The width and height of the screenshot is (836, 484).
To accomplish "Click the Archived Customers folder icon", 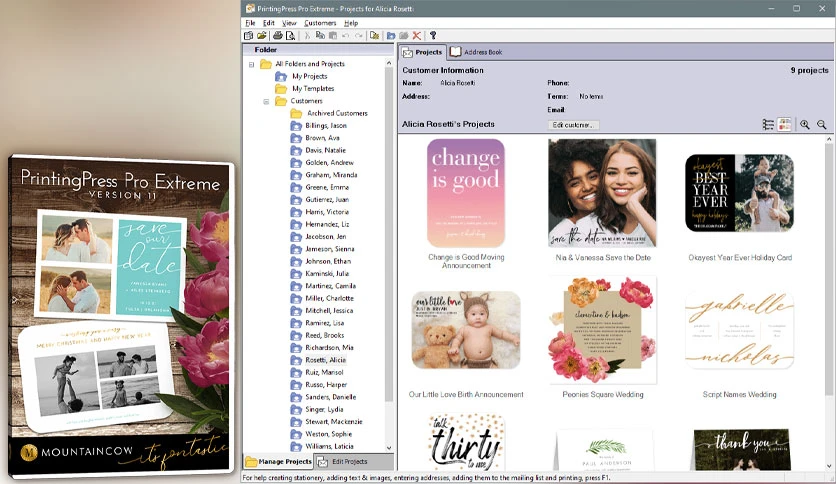I will point(296,113).
